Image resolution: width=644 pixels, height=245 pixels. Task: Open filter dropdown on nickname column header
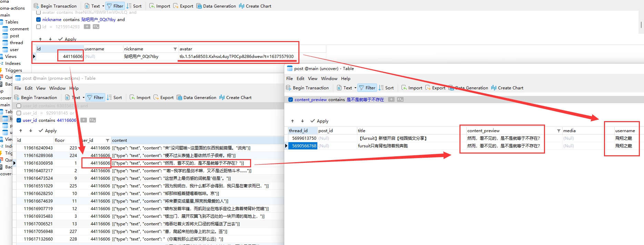175,49
